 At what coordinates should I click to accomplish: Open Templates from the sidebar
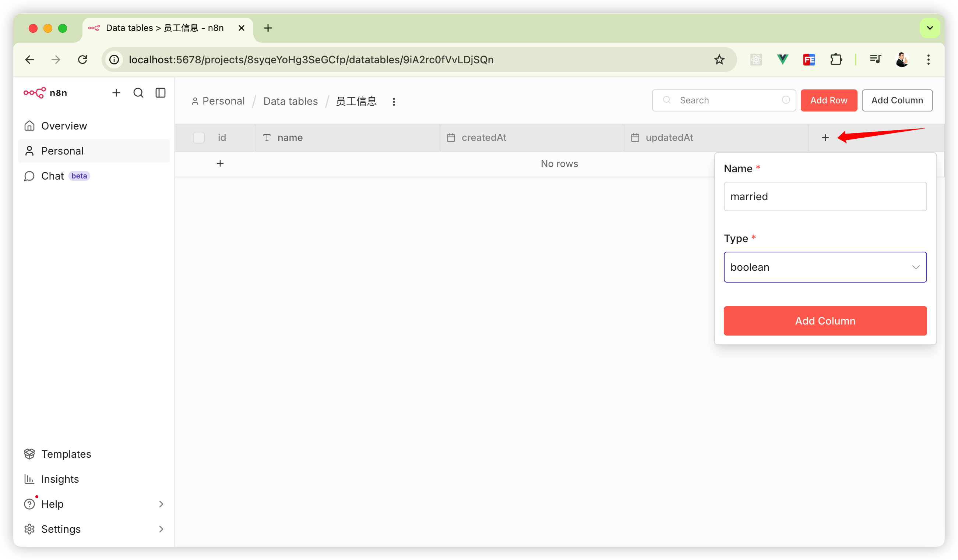(x=66, y=454)
